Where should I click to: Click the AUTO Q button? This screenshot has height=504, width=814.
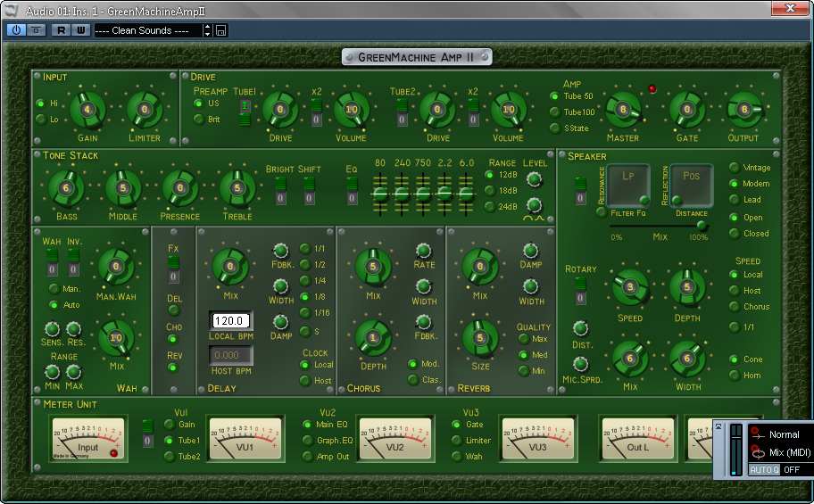[762, 469]
